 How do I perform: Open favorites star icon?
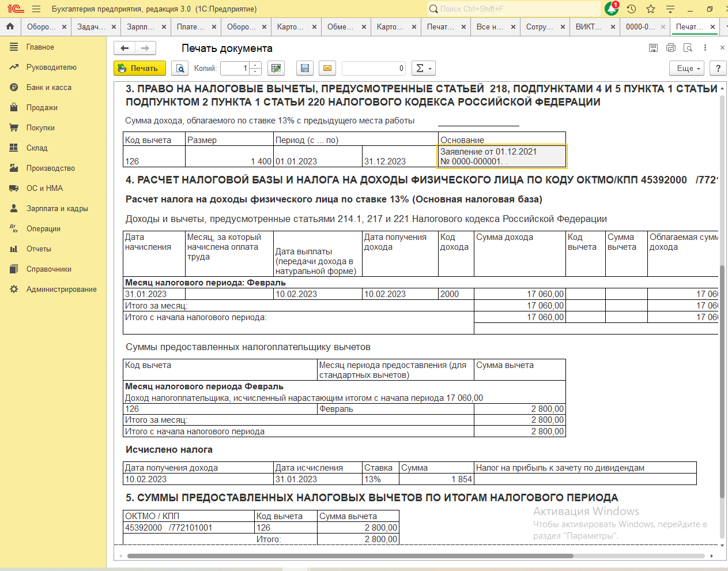(x=651, y=9)
